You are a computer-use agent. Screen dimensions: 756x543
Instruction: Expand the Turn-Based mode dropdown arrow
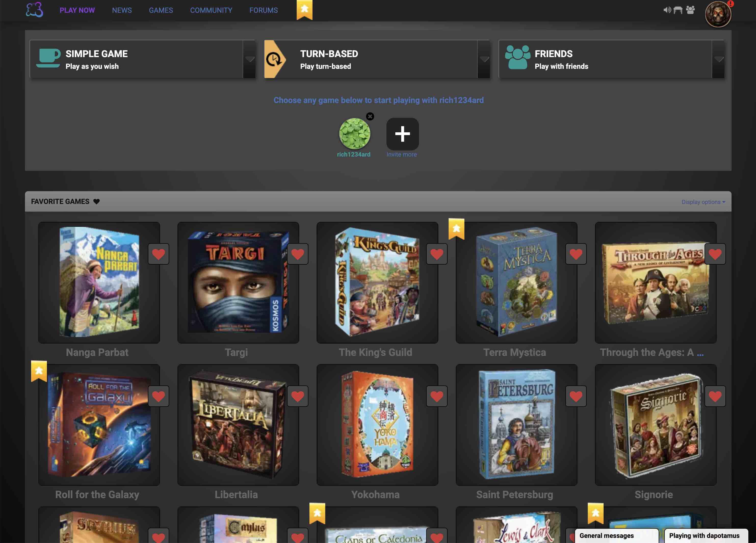click(x=484, y=59)
